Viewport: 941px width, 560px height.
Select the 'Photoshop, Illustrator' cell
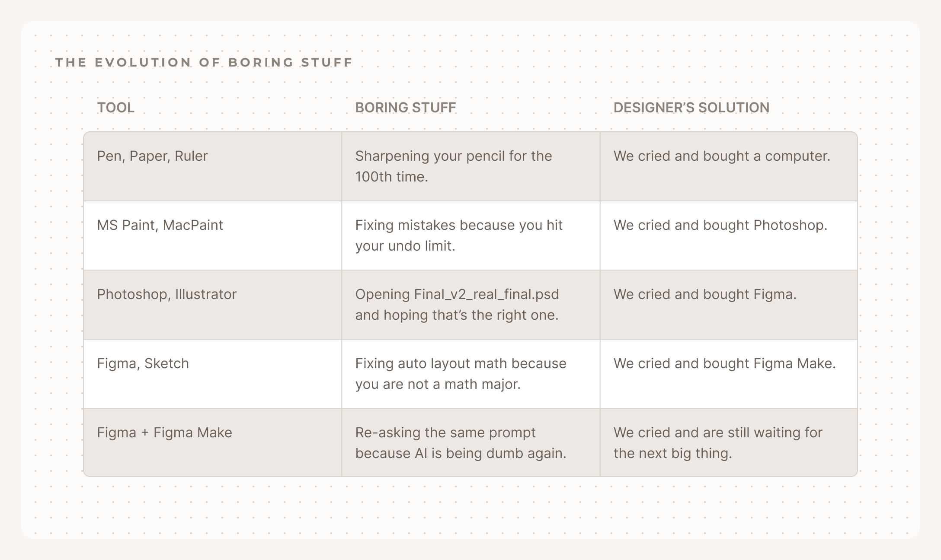coord(166,294)
